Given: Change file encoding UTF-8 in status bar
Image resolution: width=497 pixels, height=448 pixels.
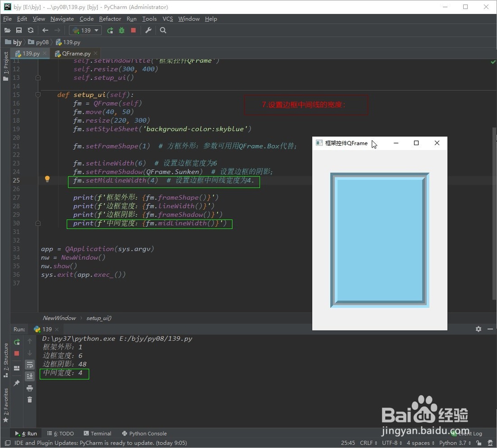Looking at the screenshot, I should 392,443.
